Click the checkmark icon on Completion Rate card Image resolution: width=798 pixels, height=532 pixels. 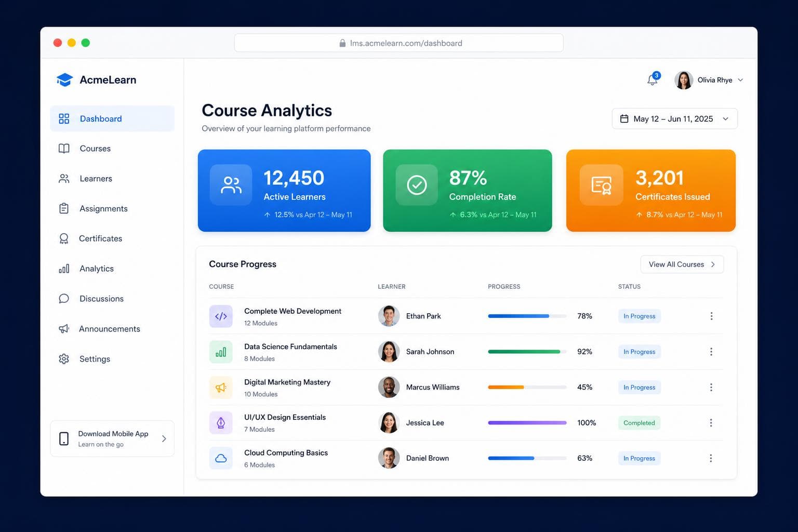pos(417,185)
